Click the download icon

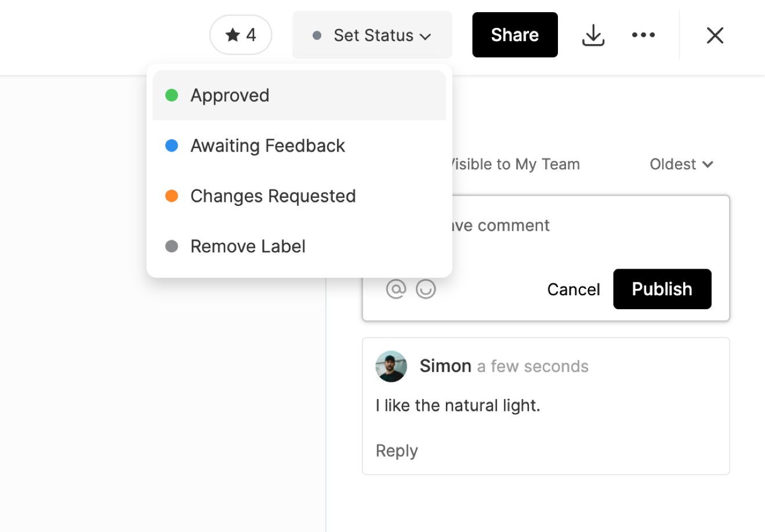pyautogui.click(x=593, y=35)
